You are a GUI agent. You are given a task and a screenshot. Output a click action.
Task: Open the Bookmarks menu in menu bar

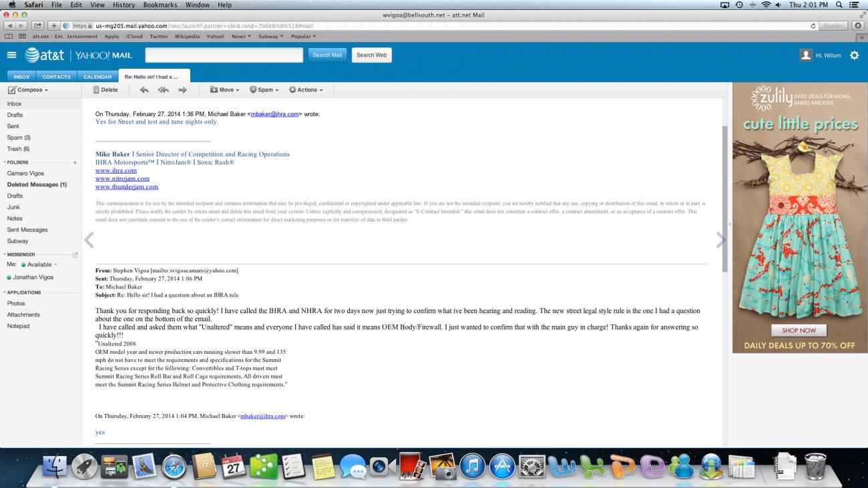click(159, 5)
